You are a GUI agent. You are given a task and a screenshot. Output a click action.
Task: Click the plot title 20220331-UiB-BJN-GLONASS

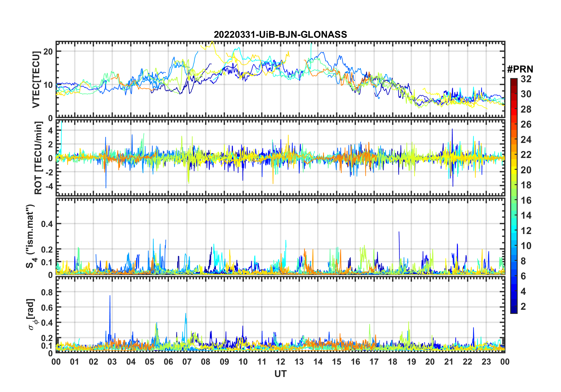280,34
